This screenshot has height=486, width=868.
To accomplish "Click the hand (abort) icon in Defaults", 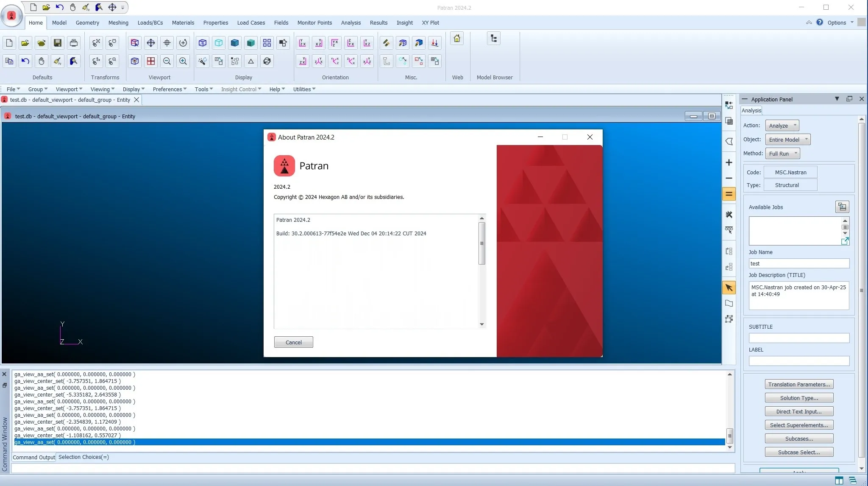I will click(x=42, y=61).
